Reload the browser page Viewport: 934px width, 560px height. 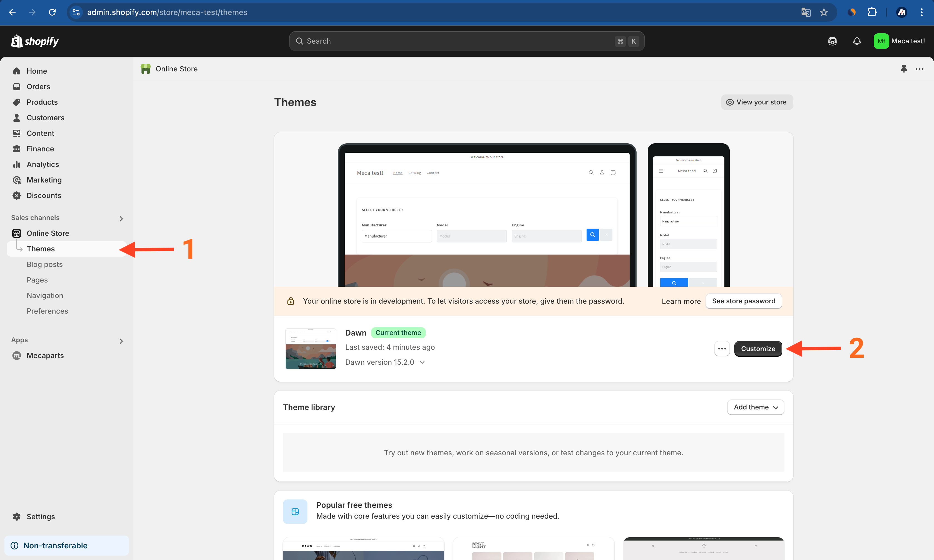pos(52,12)
